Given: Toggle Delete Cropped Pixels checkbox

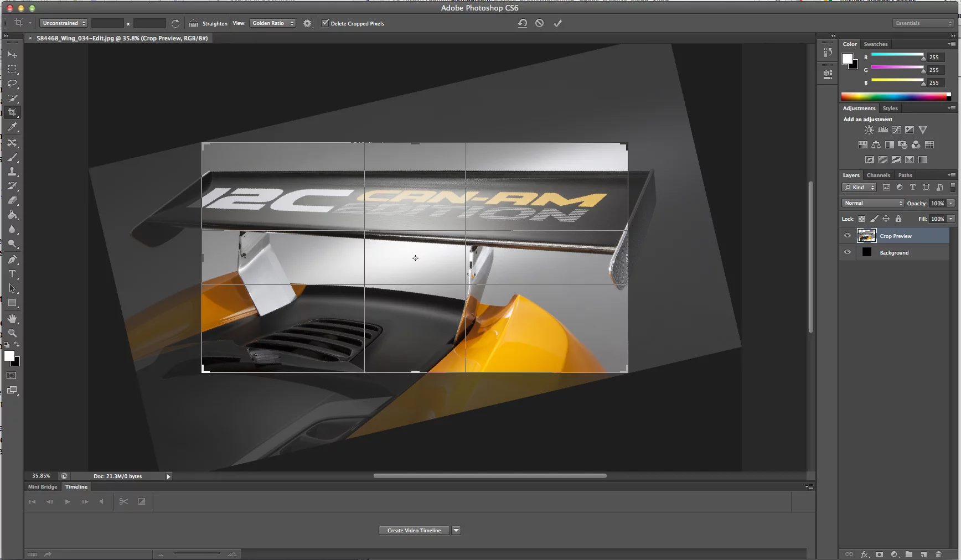Looking at the screenshot, I should tap(325, 23).
